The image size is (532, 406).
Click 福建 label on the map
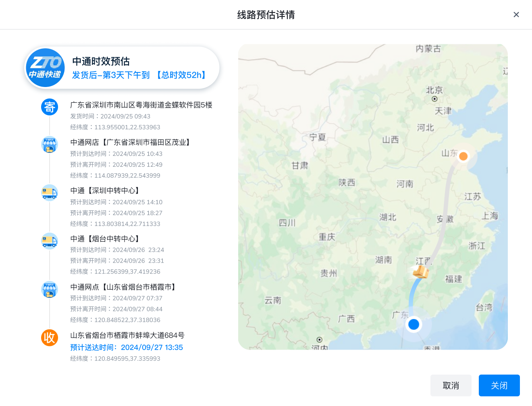(454, 279)
